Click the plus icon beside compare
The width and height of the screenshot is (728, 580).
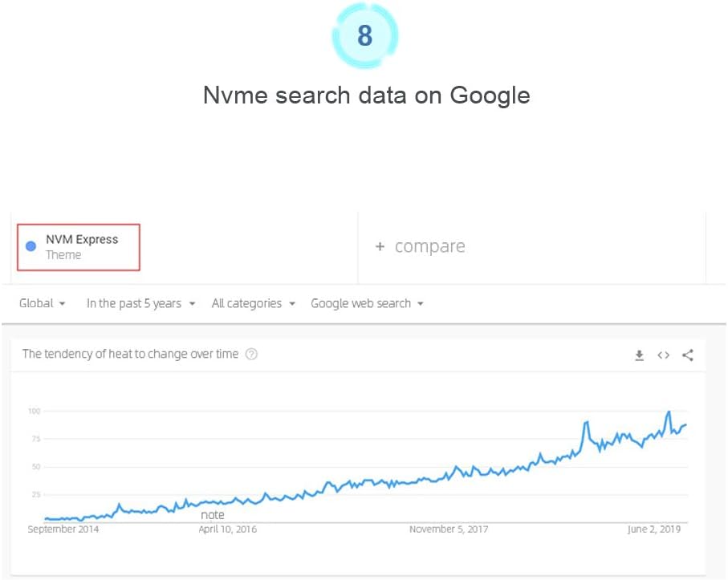coord(380,246)
